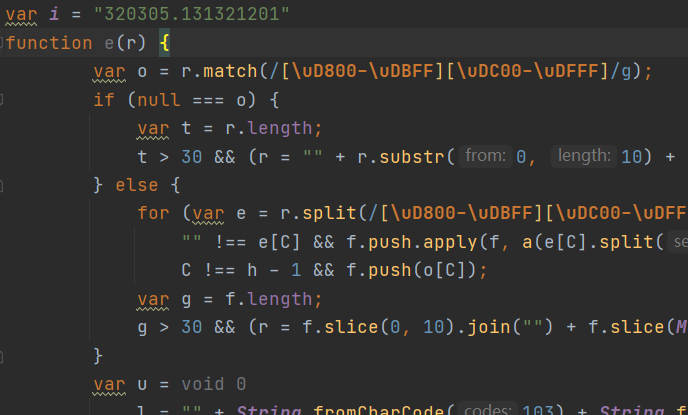688x415 pixels.
Task: Click the variable i in the first line
Action: [54, 14]
